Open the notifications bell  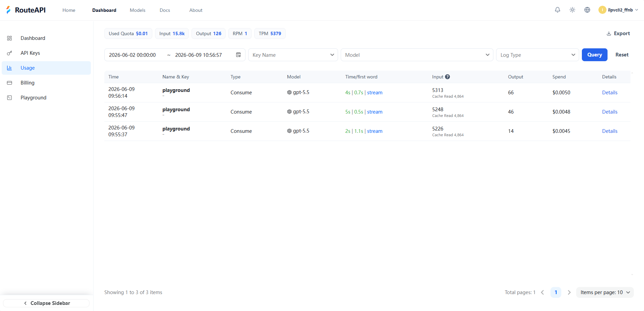pyautogui.click(x=558, y=10)
